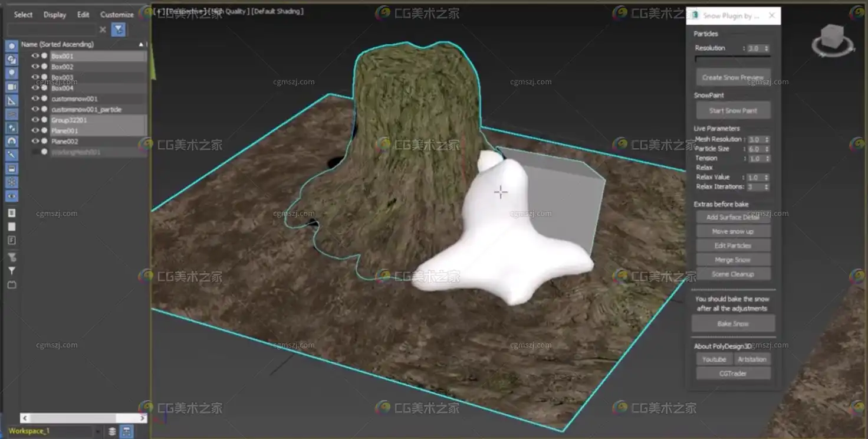
Task: Click the Scene Cleanup button
Action: pos(733,274)
